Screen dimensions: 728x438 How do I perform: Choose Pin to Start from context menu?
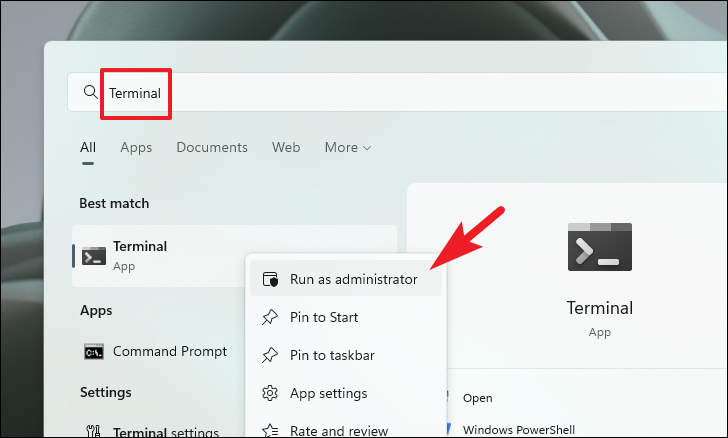[345, 317]
